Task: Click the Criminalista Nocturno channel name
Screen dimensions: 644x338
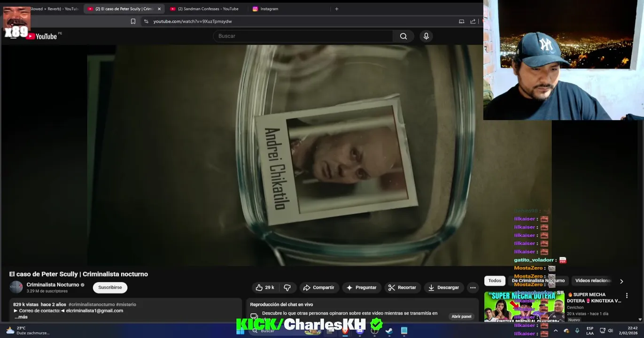Action: pos(53,284)
